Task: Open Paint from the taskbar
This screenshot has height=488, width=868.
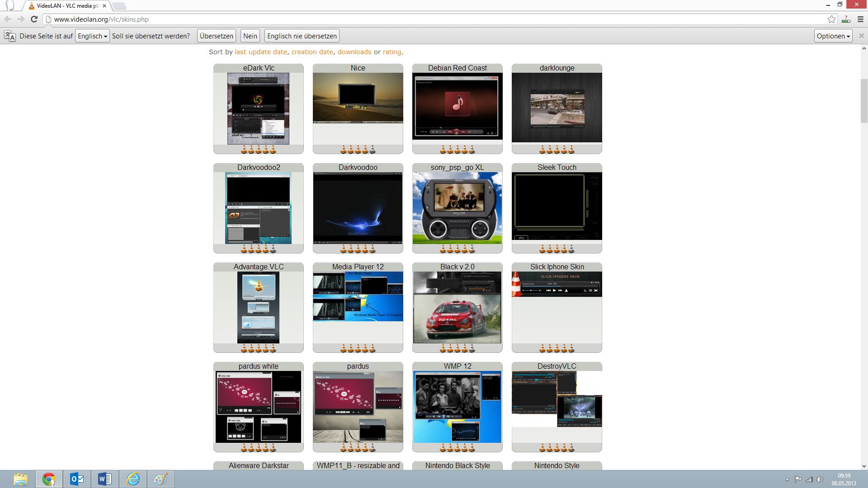Action: point(160,479)
